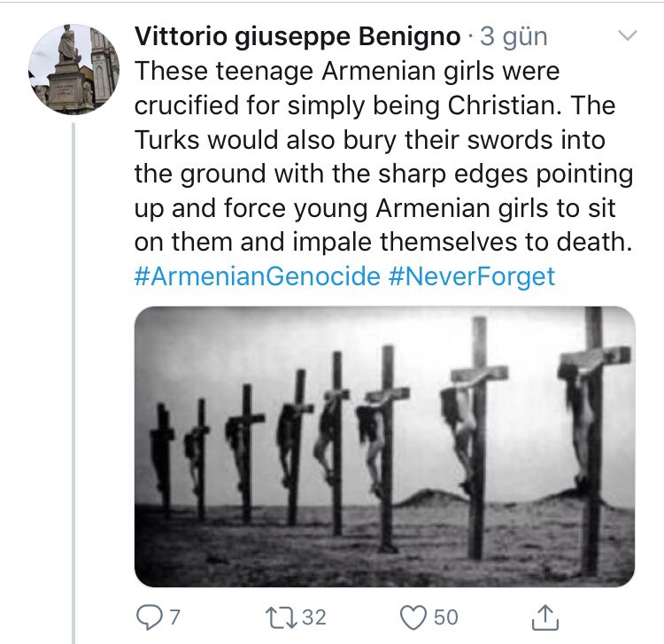Click the author name Vittorio giuseppe Benigno
The width and height of the screenshot is (664, 644).
297,36
